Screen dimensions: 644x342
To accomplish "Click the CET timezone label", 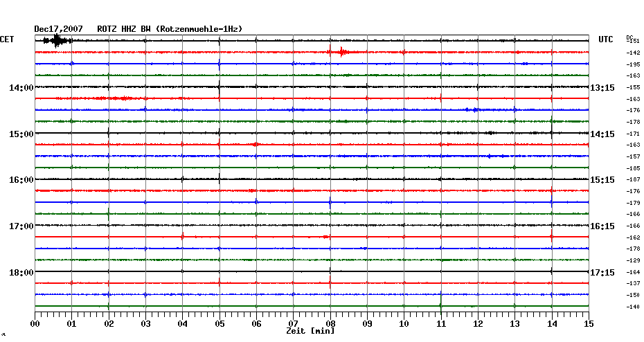I will pyautogui.click(x=7, y=39).
